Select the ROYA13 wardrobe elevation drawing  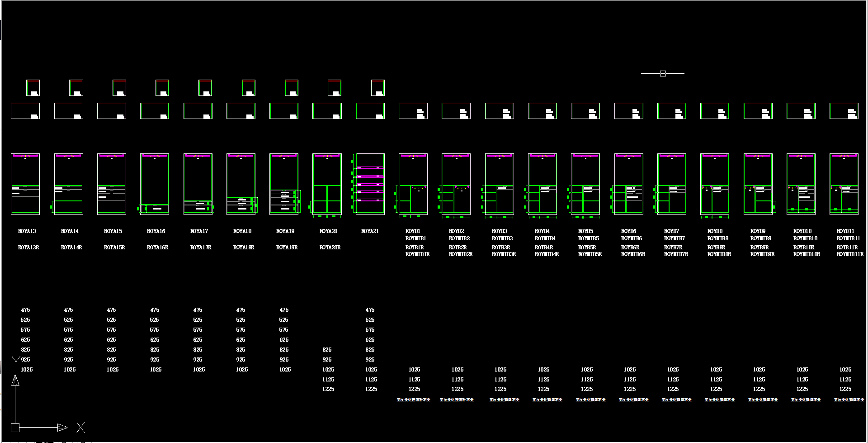[25, 184]
